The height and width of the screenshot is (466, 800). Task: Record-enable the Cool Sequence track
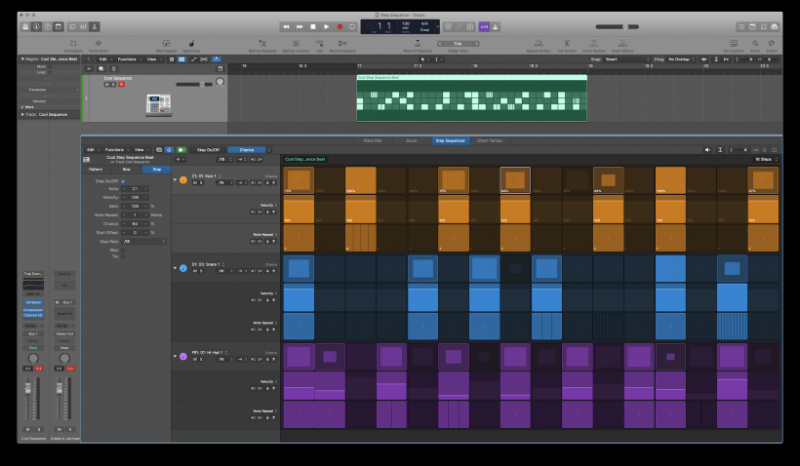pos(121,84)
